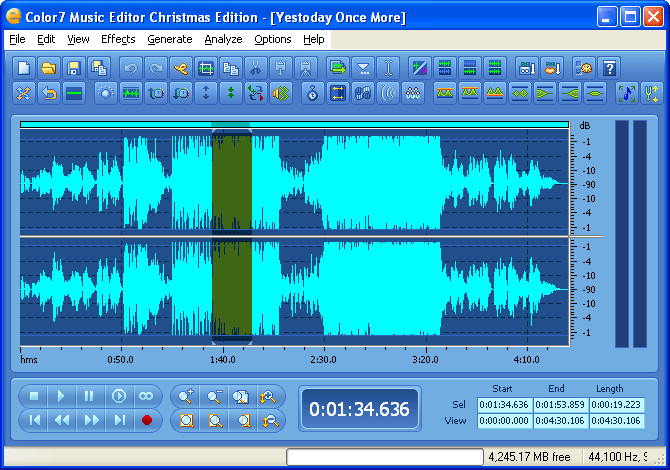Click the play selection octagon button
This screenshot has height=470, width=670.
(119, 397)
